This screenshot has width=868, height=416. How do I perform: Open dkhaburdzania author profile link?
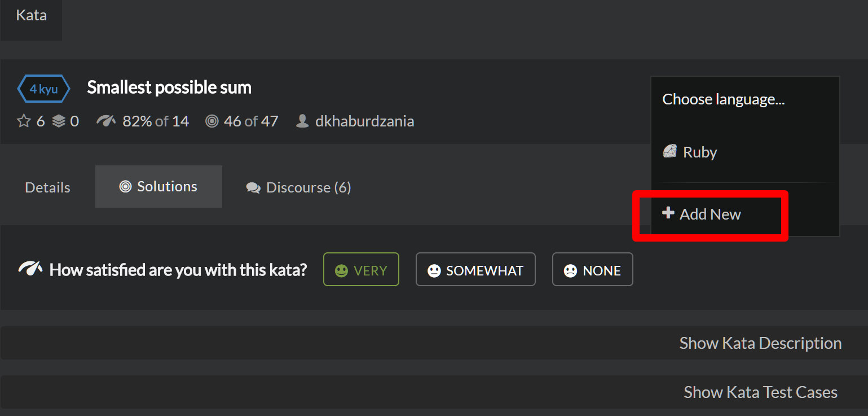pos(364,121)
